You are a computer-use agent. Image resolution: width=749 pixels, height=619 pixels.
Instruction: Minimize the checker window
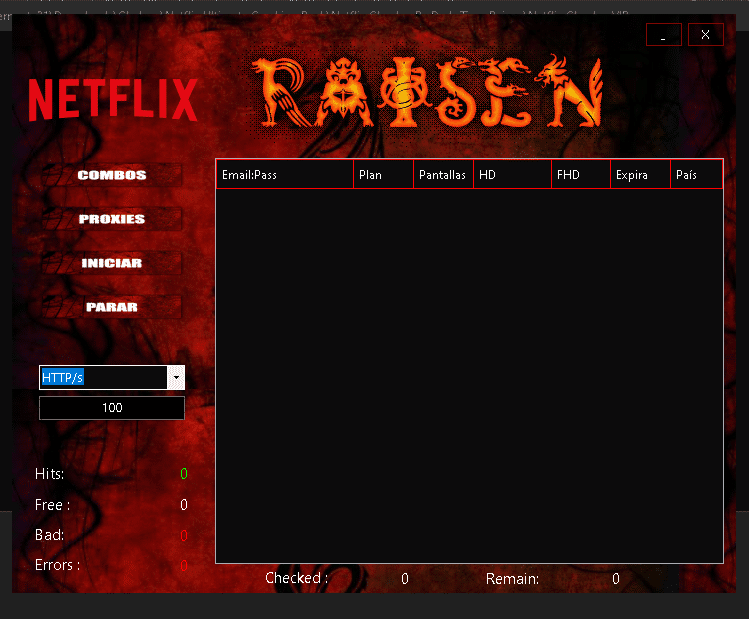coord(663,34)
